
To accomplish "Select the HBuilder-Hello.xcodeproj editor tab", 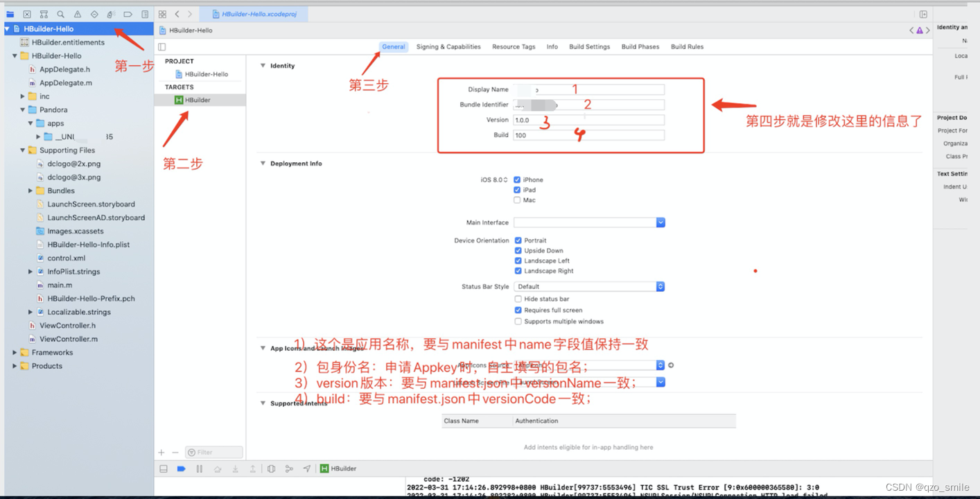I will click(253, 14).
